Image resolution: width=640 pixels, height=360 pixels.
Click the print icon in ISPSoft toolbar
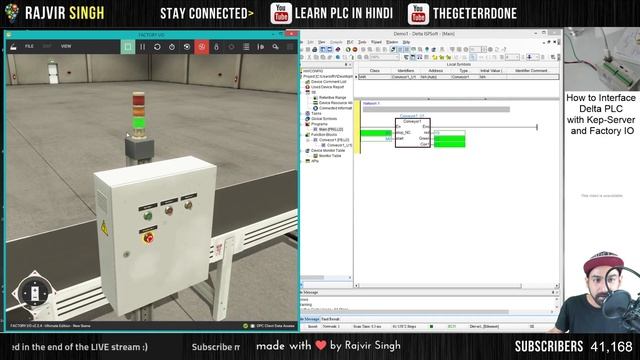click(315, 49)
